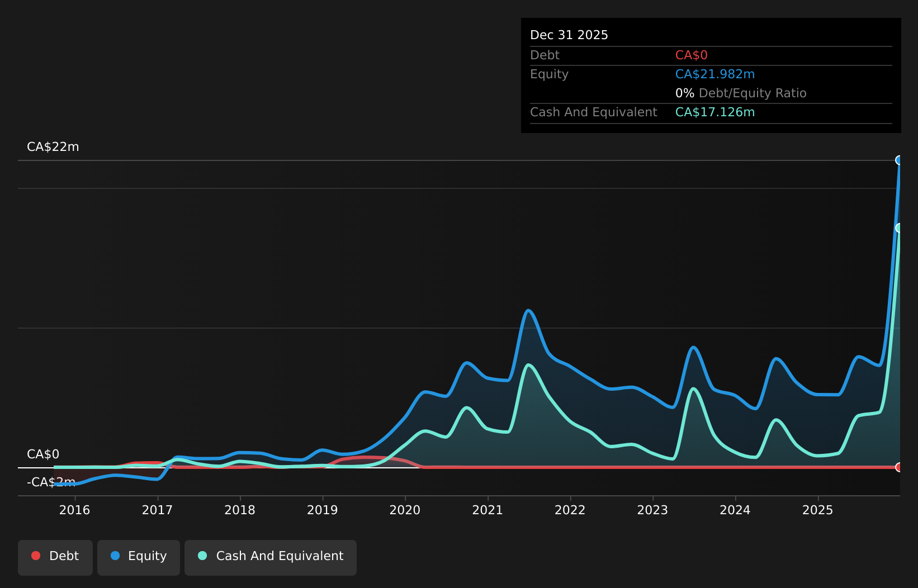Click the CA$22m y-axis label
918x588 pixels.
tap(53, 147)
